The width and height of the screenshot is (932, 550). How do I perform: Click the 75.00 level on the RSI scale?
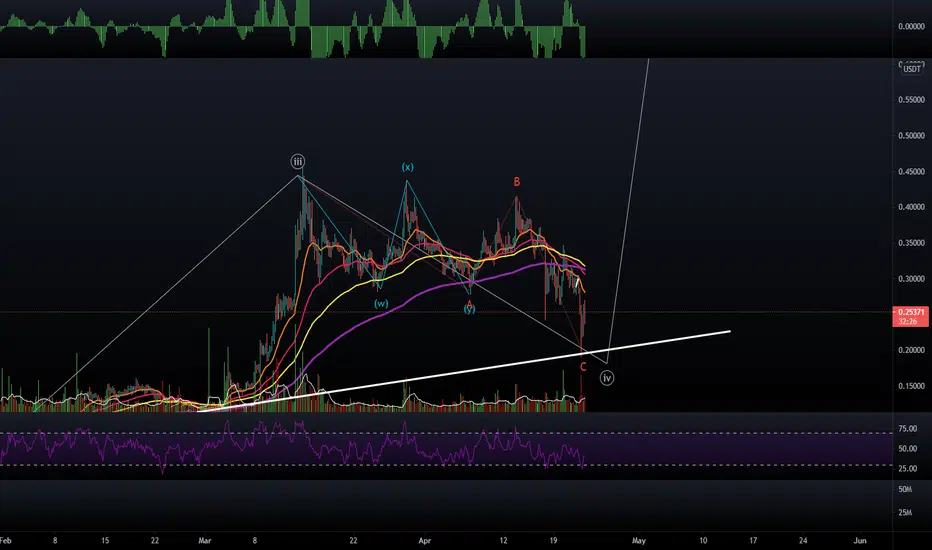pyautogui.click(x=907, y=429)
